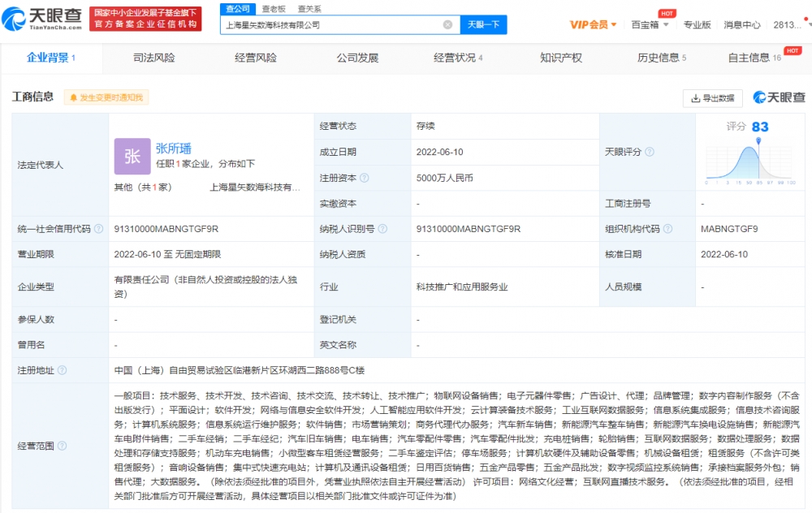
Task: Open legal representative 张所璠 profile link
Action: 174,149
